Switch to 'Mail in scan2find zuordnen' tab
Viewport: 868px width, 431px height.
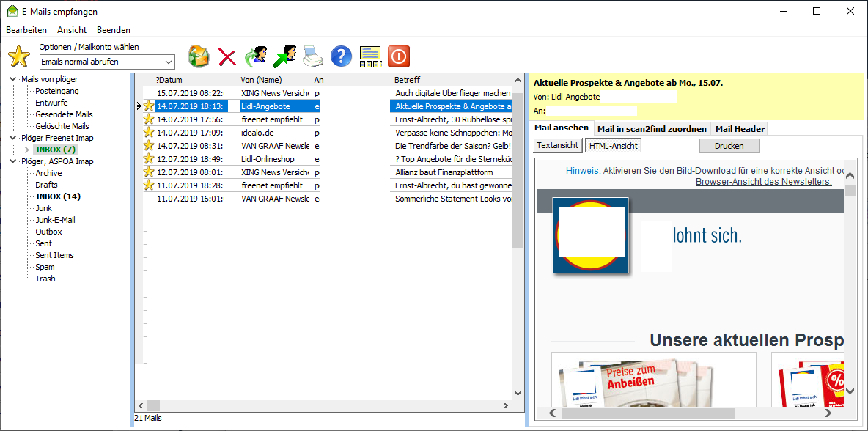click(652, 129)
